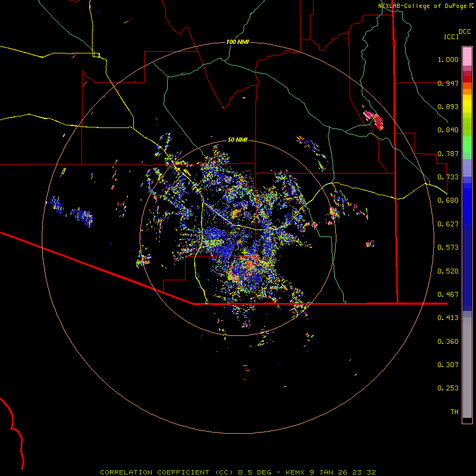This screenshot has height=476, width=476.
Task: Click the 100 NMI range ring label
Action: coord(237,42)
